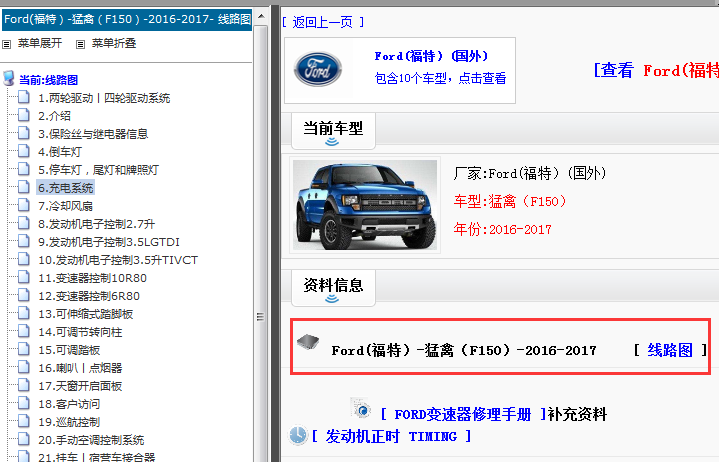
Task: Click the page icon next to 6.充电系统
Action: [24, 187]
